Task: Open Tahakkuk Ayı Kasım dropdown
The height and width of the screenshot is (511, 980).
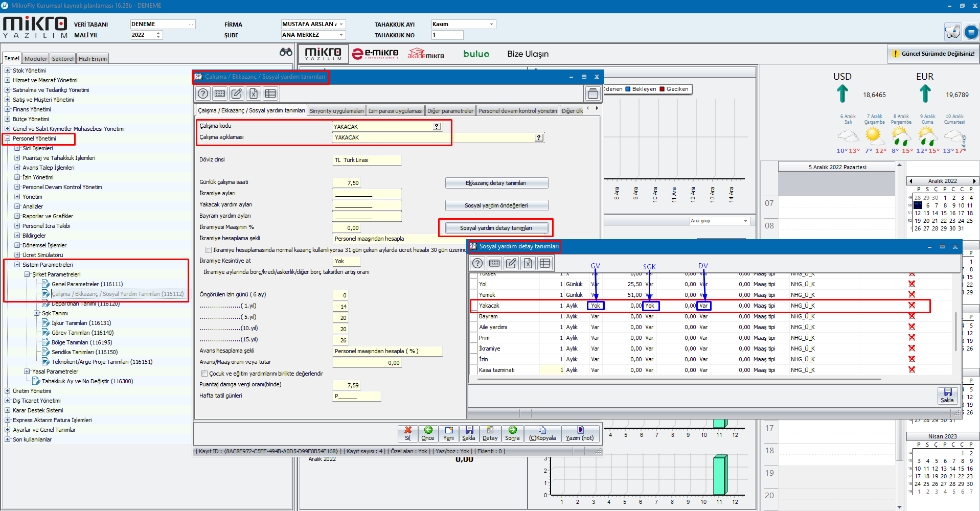Action: pyautogui.click(x=492, y=24)
